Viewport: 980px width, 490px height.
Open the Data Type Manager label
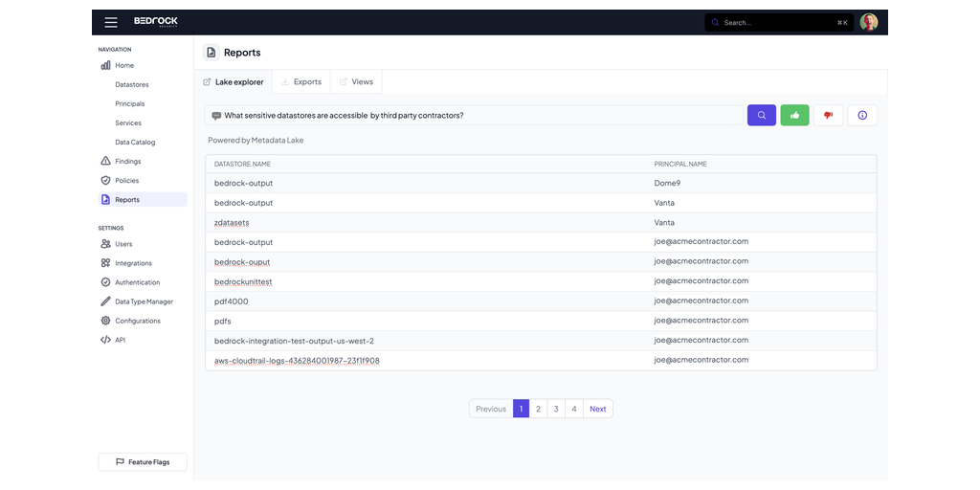(145, 301)
